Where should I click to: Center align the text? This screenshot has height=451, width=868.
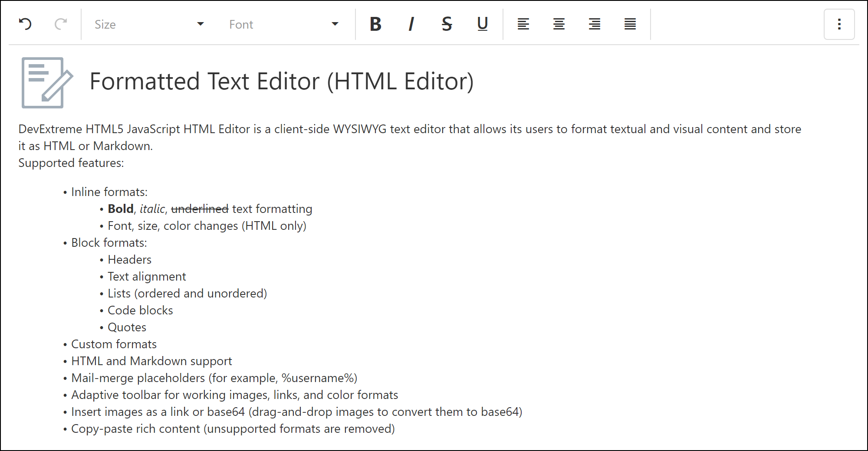coord(559,24)
